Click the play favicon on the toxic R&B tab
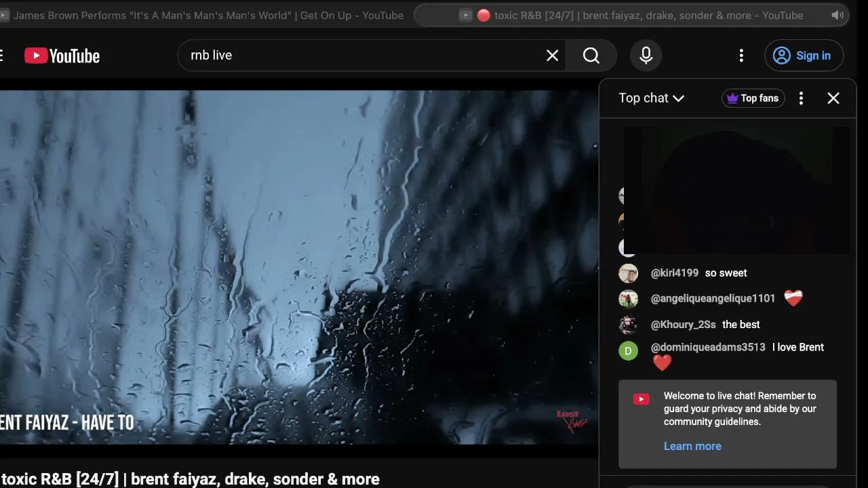The image size is (868, 488). tap(465, 15)
